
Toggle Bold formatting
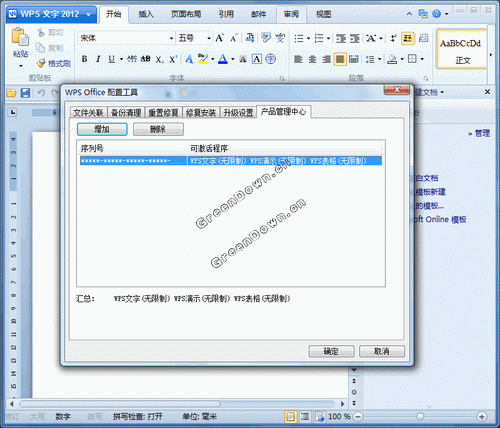click(x=85, y=59)
